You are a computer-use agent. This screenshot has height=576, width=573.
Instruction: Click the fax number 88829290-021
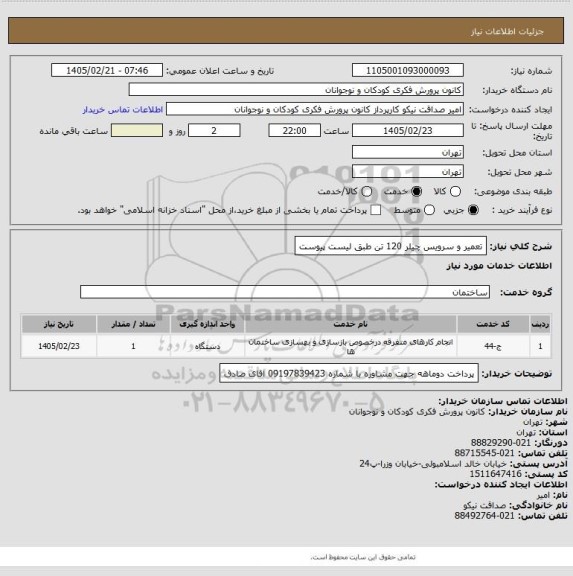[x=501, y=443]
